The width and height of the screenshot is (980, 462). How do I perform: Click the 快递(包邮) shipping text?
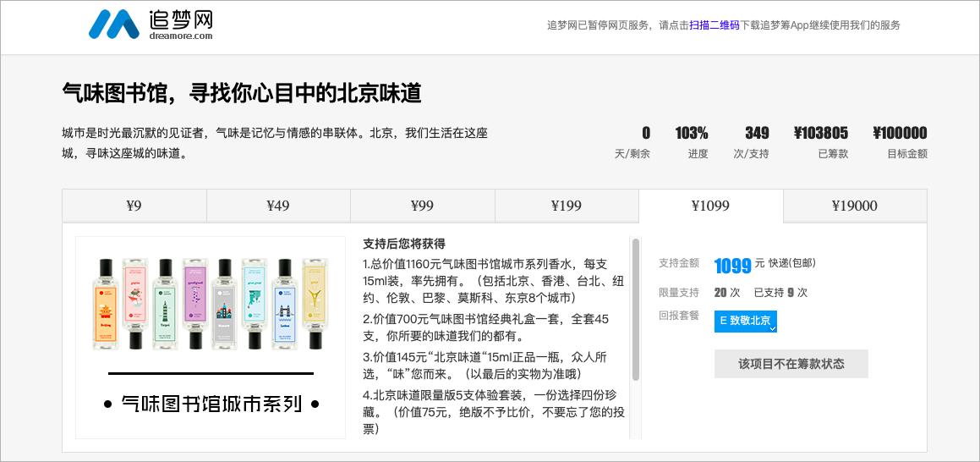click(x=792, y=263)
